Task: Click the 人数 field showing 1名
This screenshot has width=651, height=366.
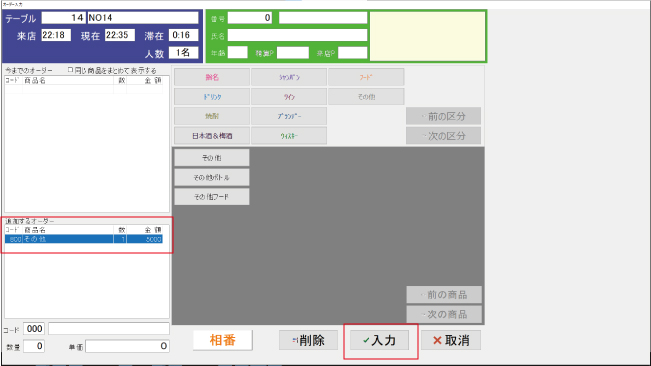Action: (184, 53)
